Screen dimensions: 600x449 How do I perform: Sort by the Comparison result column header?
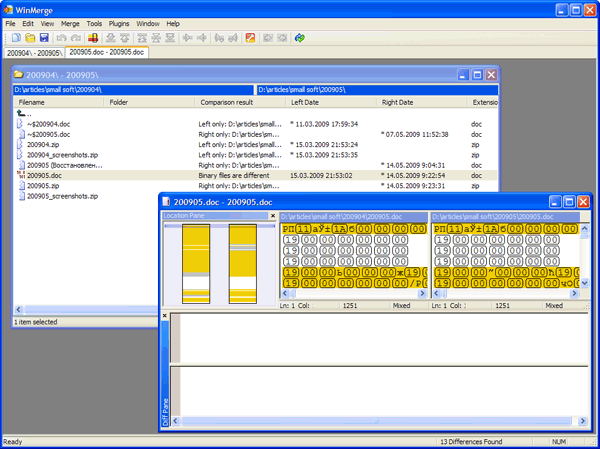click(x=226, y=102)
